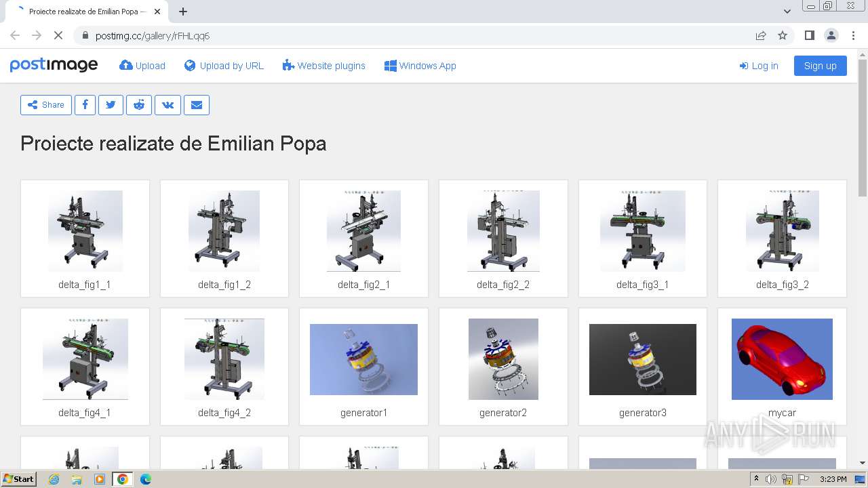Screen dimensions: 868x488
Task: Open Windows App link
Action: (x=420, y=66)
